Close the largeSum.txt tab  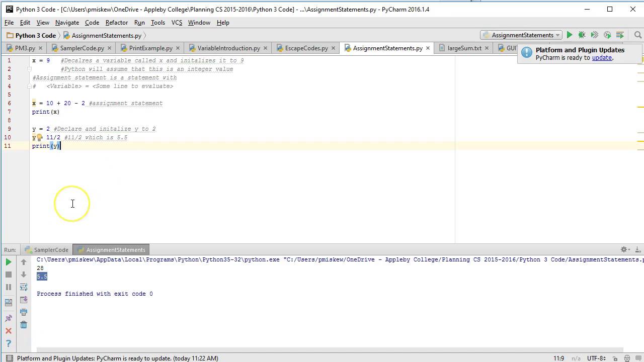488,48
